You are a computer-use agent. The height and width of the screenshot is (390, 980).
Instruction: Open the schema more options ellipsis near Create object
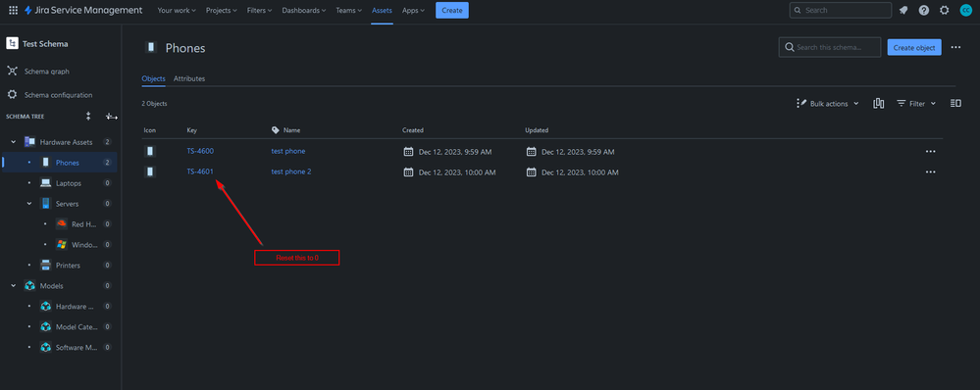click(x=955, y=47)
